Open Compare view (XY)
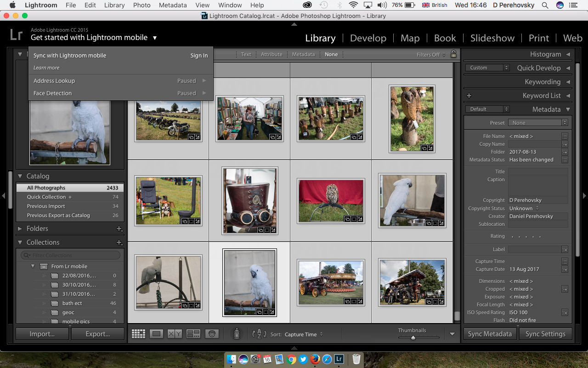This screenshot has width=588, height=368. coord(175,334)
